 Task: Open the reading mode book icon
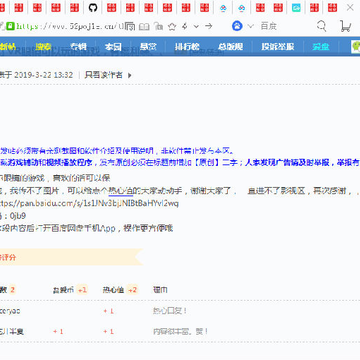pyautogui.click(x=144, y=26)
